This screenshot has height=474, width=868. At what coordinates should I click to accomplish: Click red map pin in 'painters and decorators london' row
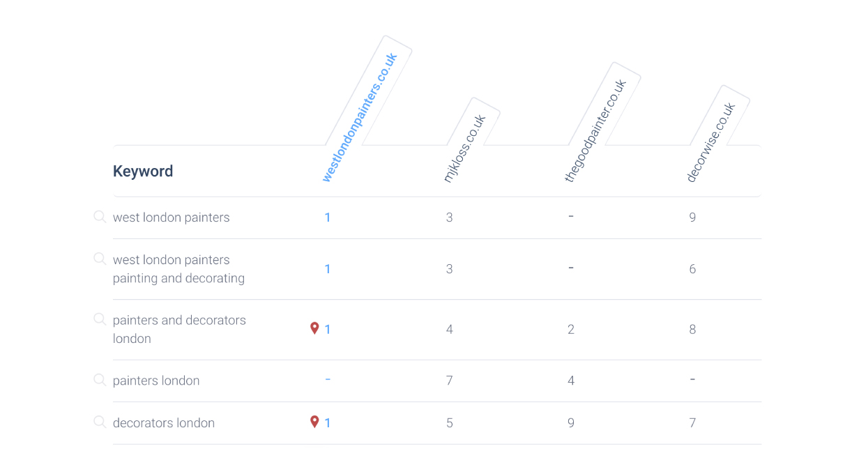click(x=314, y=328)
